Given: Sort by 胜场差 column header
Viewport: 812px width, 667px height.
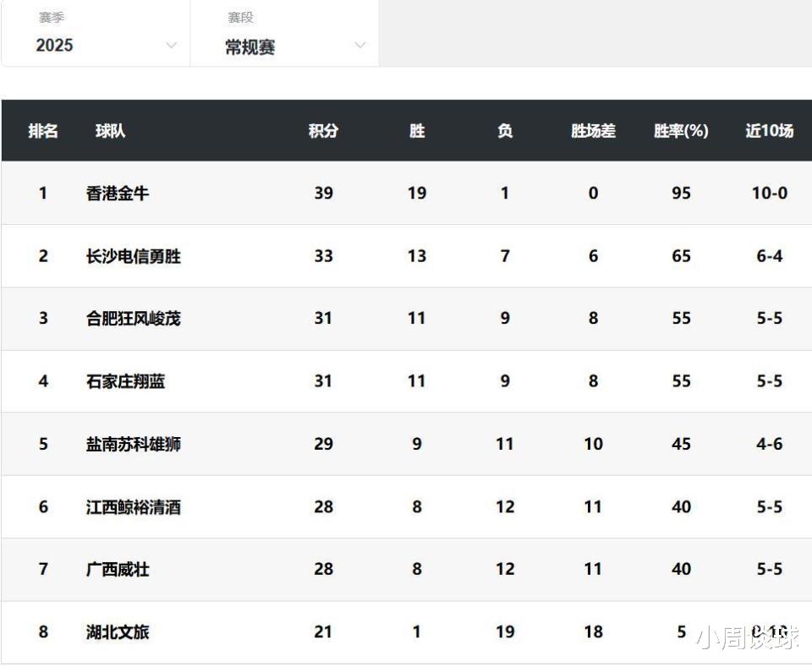Looking at the screenshot, I should (x=593, y=131).
